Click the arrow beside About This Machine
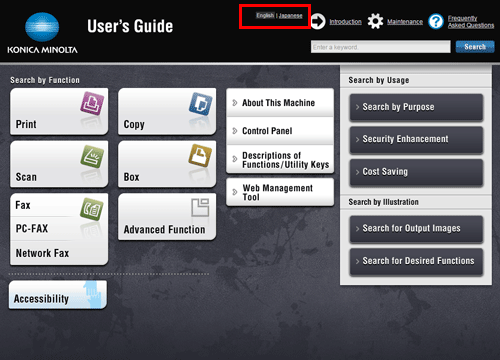 coord(235,103)
